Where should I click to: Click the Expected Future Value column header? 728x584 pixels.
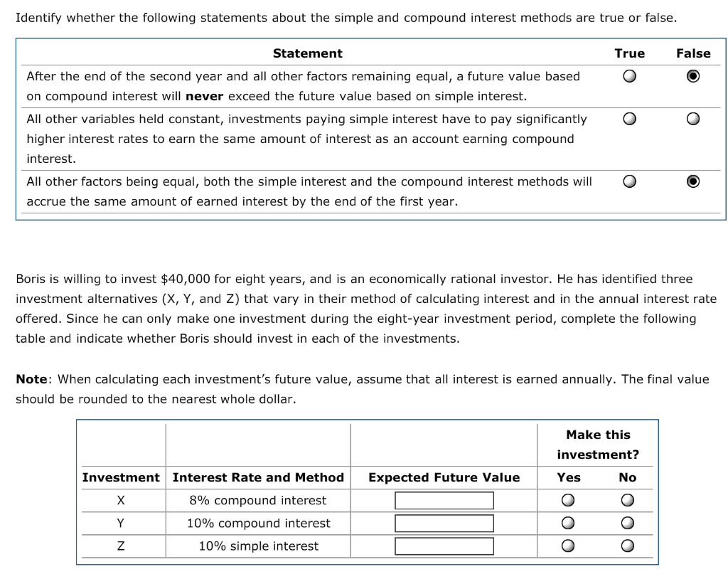pos(443,477)
